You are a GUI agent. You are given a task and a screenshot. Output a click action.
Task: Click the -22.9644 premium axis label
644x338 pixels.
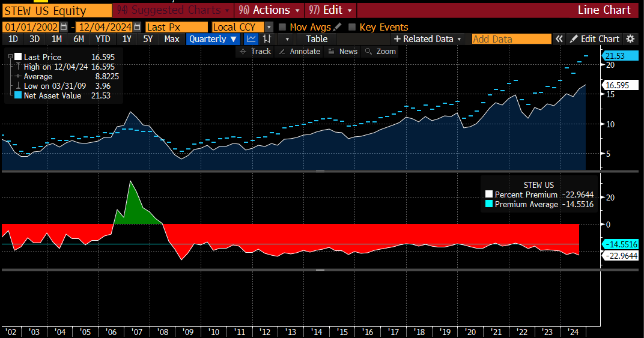pos(620,255)
